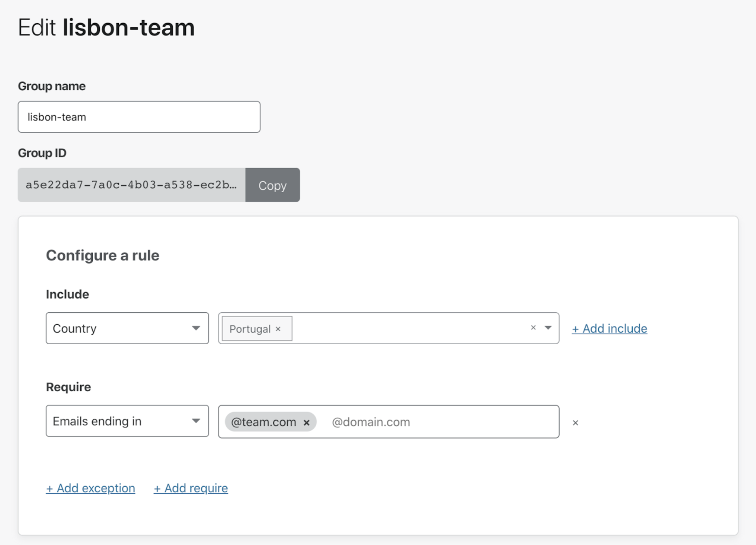756x545 pixels.
Task: Click the Add require link
Action: pos(190,488)
